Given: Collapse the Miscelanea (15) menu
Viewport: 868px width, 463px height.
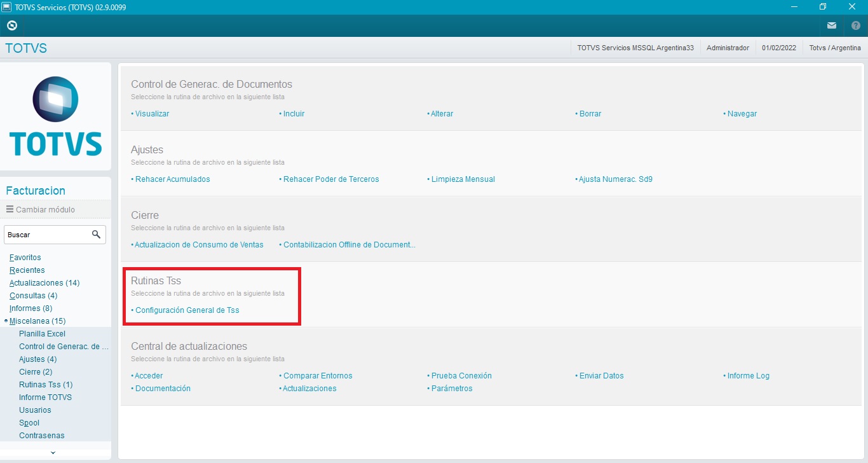Looking at the screenshot, I should pos(37,321).
